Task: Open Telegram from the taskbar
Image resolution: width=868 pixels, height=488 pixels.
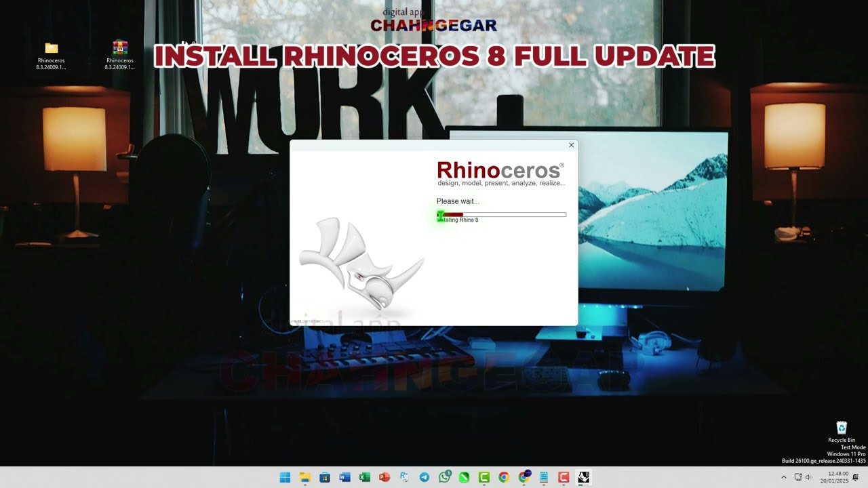Action: tap(424, 477)
